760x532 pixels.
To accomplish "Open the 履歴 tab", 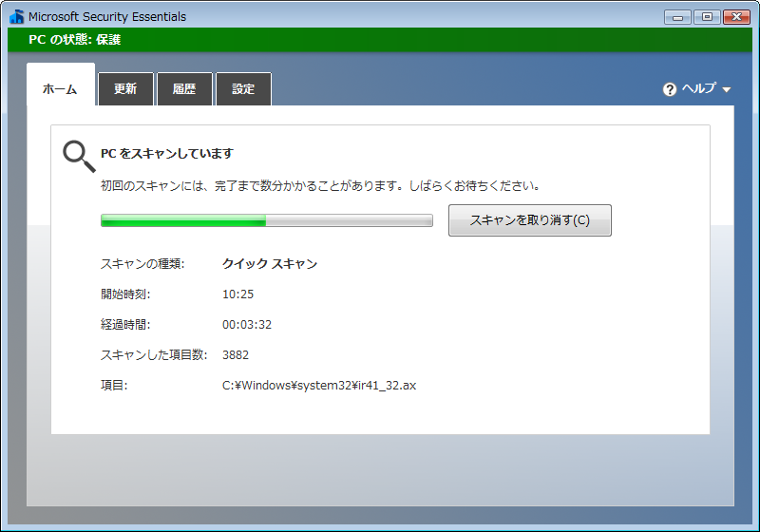I will click(x=184, y=88).
